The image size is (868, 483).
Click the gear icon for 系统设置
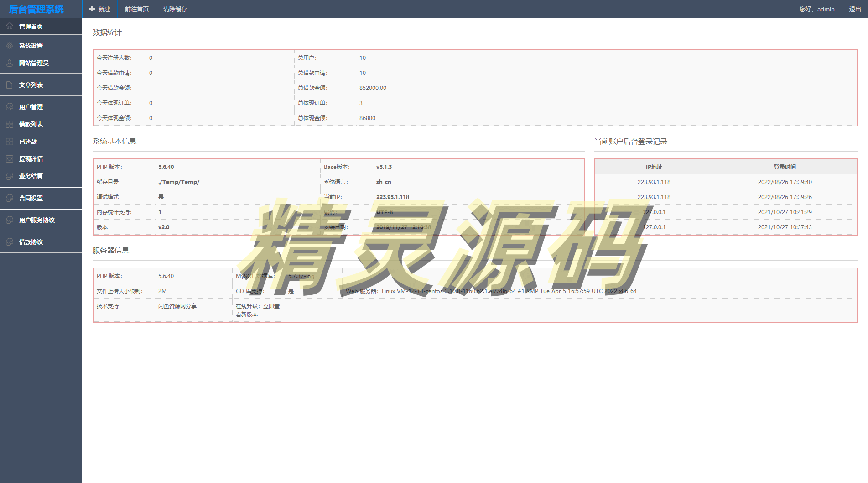pos(10,46)
